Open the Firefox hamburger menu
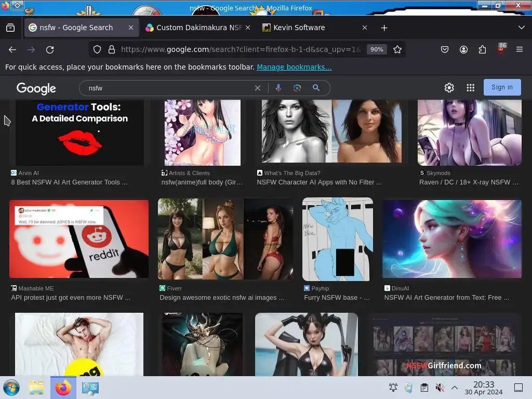The width and height of the screenshot is (532, 399). click(x=520, y=49)
